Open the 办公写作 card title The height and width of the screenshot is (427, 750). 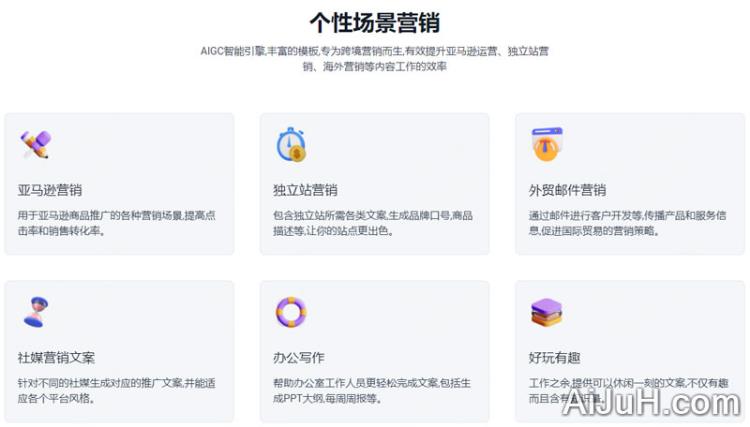299,358
